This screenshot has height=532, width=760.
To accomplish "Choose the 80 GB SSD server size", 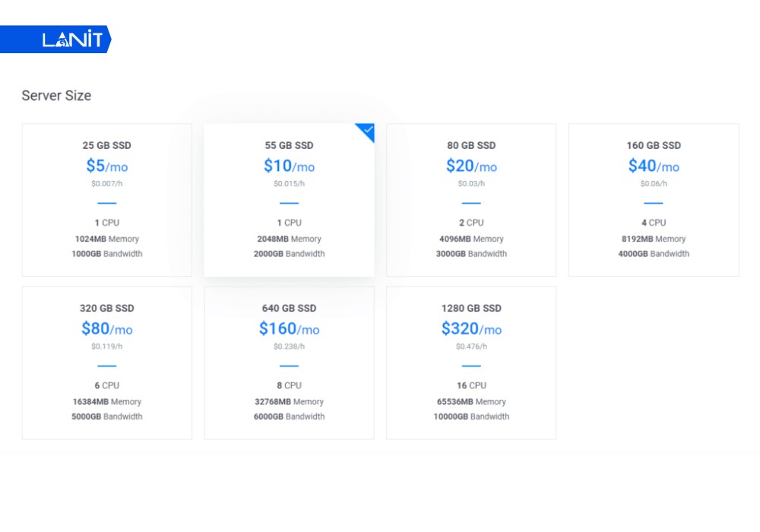I will [471, 200].
